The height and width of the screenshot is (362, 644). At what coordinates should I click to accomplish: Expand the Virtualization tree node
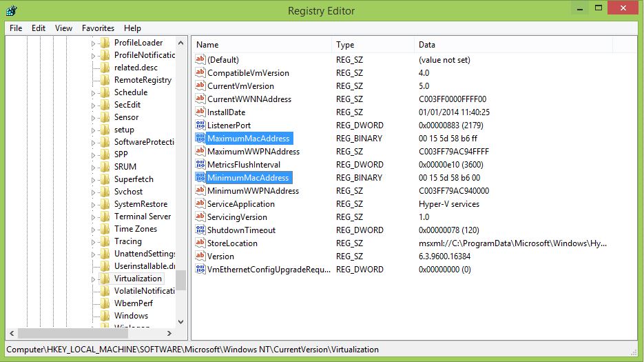[x=93, y=279]
